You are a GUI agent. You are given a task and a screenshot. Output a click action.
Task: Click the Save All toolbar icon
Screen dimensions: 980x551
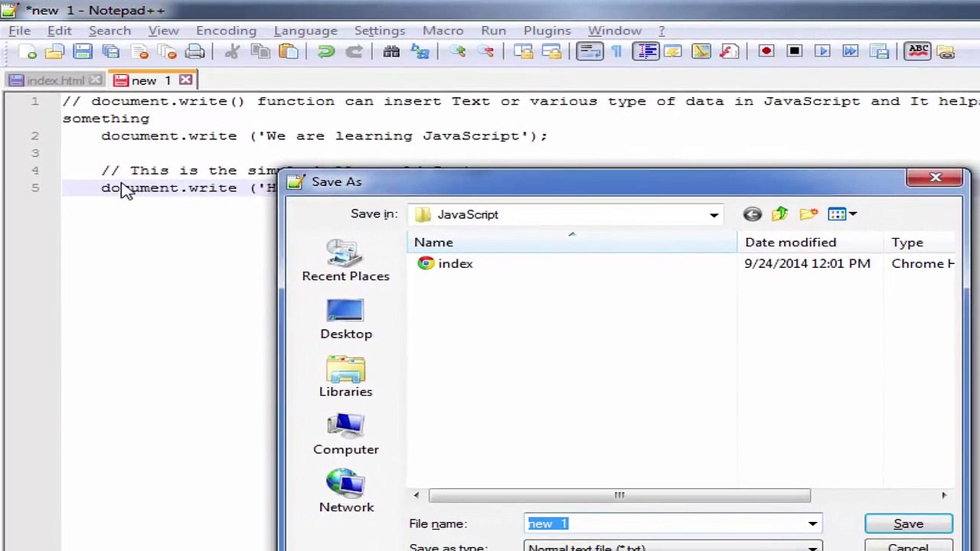pyautogui.click(x=111, y=51)
